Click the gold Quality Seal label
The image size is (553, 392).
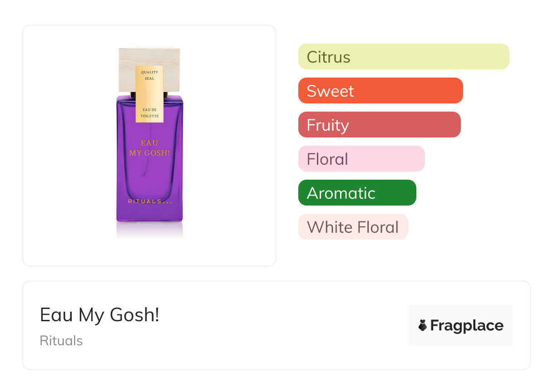click(x=149, y=94)
